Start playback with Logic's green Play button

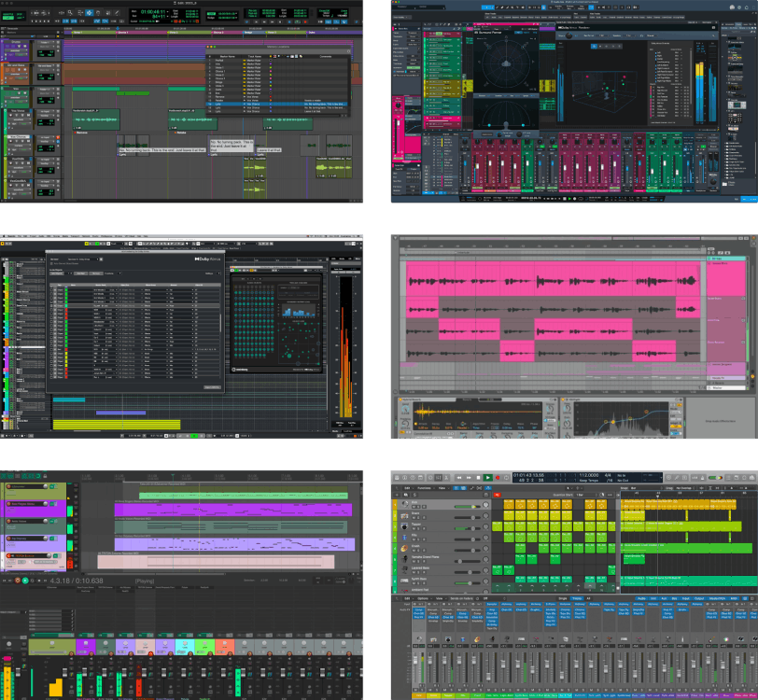(488, 478)
